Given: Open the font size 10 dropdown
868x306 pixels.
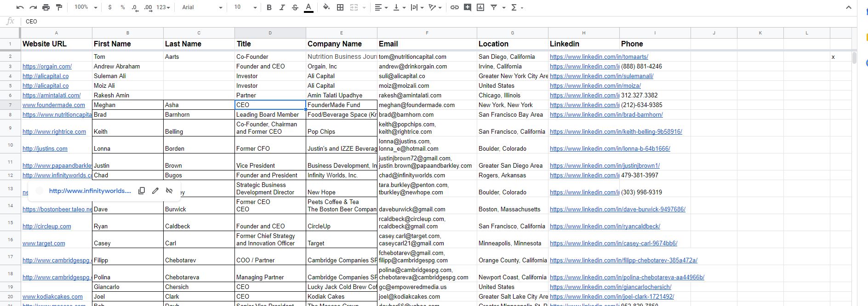Looking at the screenshot, I should coord(245,7).
